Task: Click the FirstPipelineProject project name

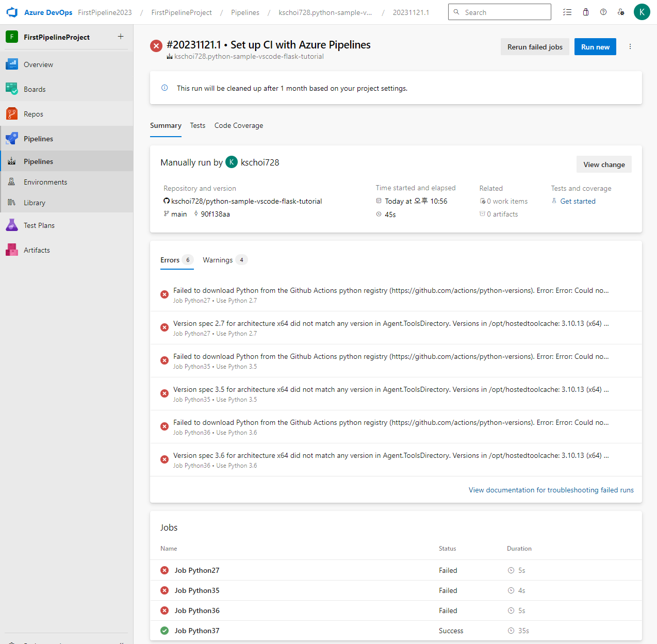Action: pyautogui.click(x=57, y=37)
